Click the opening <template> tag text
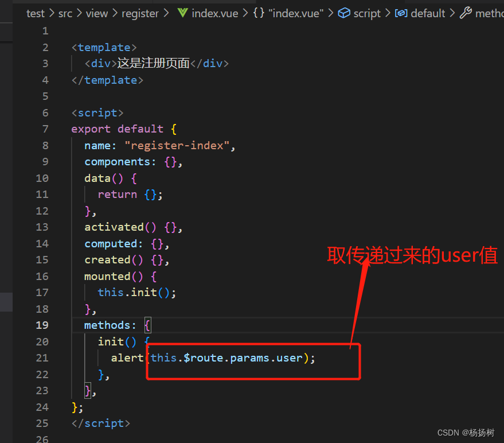The width and height of the screenshot is (504, 443). pyautogui.click(x=104, y=48)
